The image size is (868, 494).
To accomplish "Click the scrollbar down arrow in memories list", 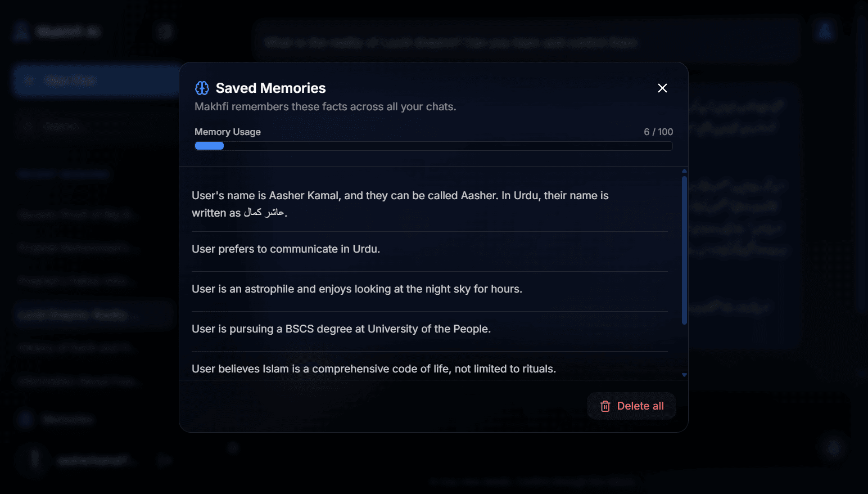I will (684, 375).
